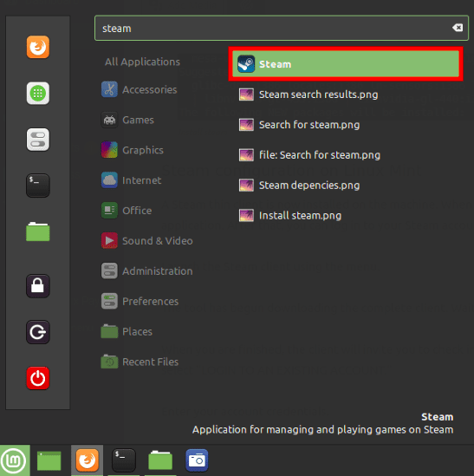
Task: Log out using the logout icon
Action: tap(38, 332)
